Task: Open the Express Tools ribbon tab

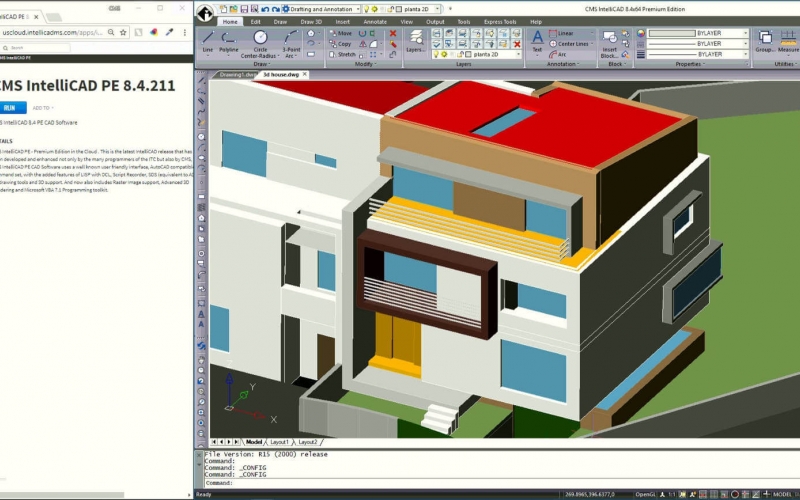Action: 500,22
